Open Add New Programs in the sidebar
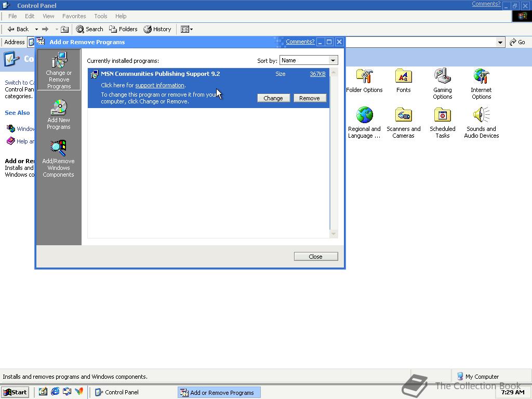Viewport: 532px width, 399px height. (x=59, y=115)
